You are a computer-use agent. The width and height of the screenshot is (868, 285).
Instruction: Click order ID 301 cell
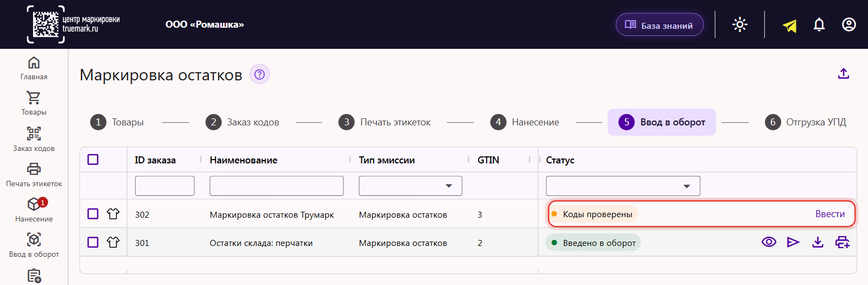(142, 243)
